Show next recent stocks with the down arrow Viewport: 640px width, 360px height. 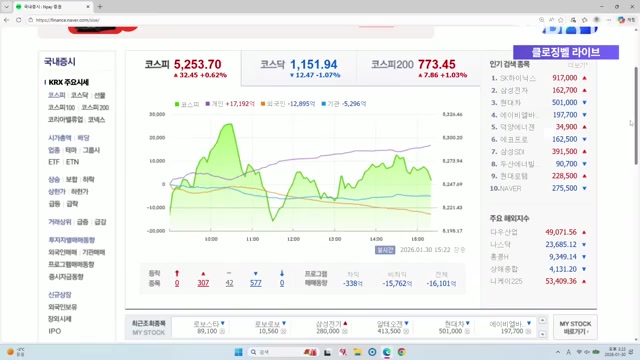pyautogui.click(x=542, y=334)
